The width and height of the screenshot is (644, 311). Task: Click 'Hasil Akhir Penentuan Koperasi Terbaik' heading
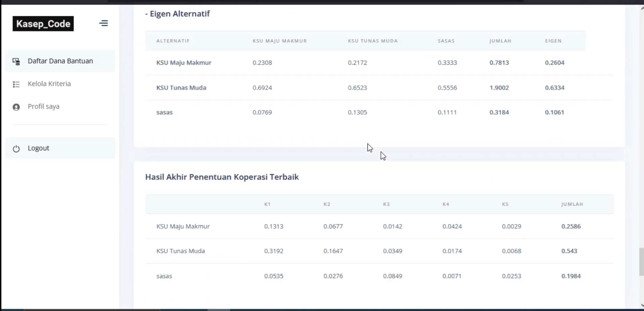222,177
